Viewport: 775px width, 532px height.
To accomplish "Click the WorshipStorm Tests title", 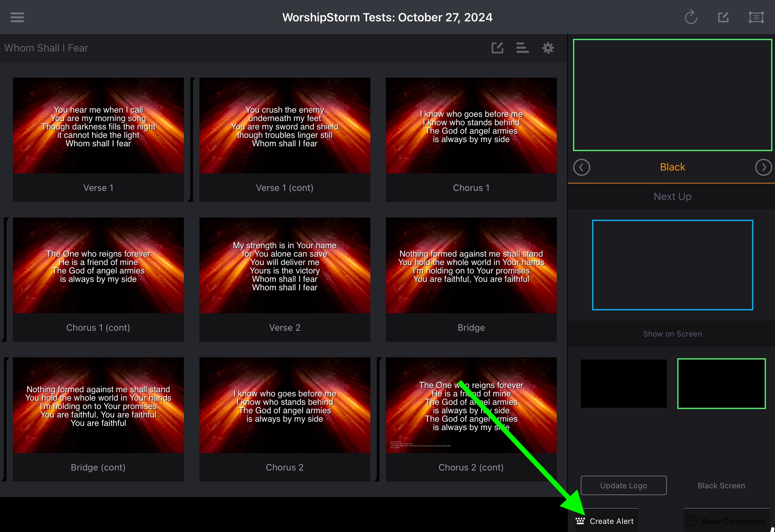I will pyautogui.click(x=387, y=17).
